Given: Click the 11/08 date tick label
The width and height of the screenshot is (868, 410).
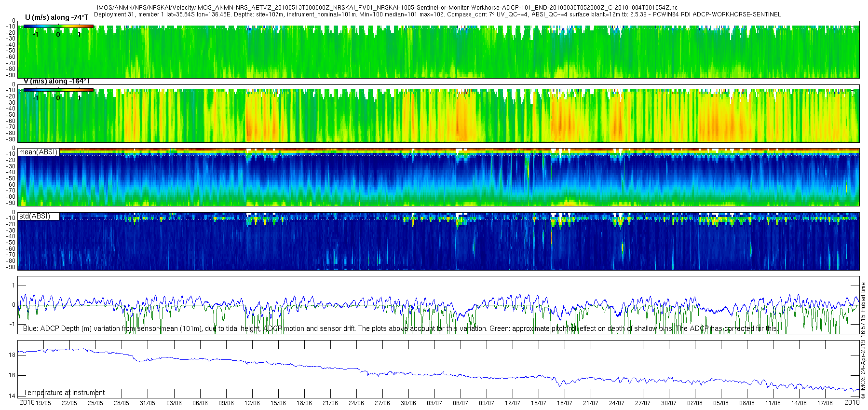Looking at the screenshot, I should coord(773,403).
